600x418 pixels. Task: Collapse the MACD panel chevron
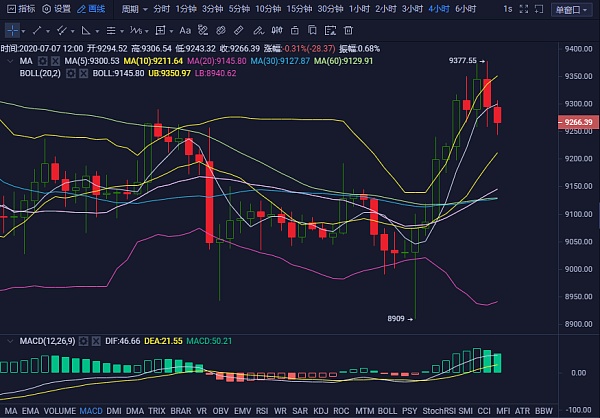pyautogui.click(x=10, y=341)
